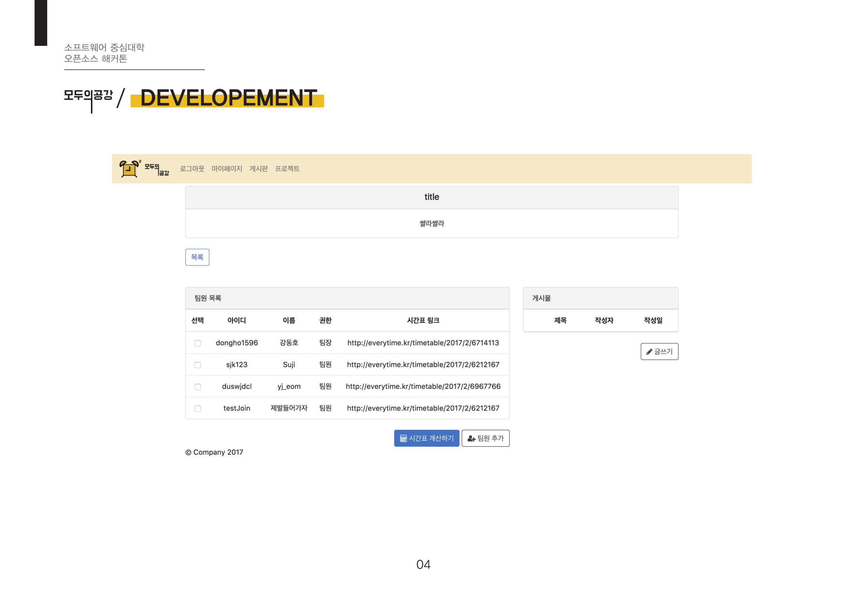Click the name 강동호
The width and height of the screenshot is (868, 614).
coord(289,343)
